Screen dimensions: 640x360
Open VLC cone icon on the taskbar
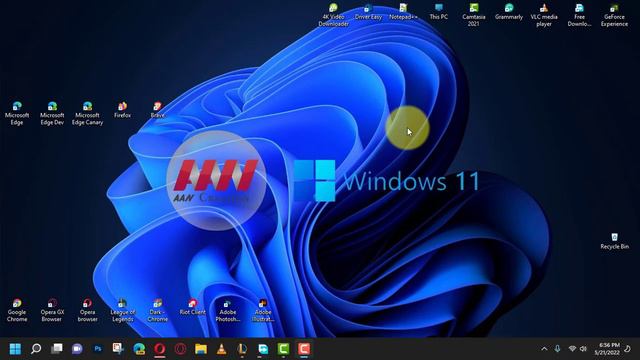(x=222, y=349)
